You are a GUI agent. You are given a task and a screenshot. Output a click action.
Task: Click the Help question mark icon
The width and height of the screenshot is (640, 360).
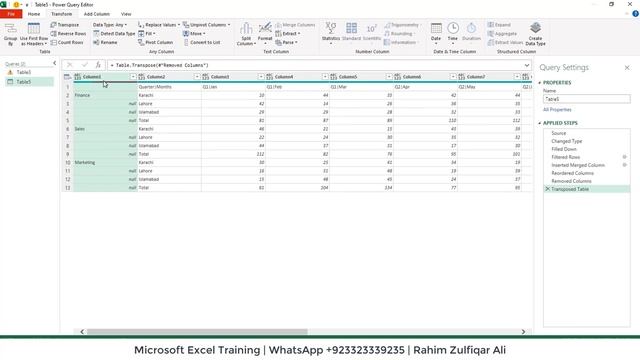click(x=636, y=13)
